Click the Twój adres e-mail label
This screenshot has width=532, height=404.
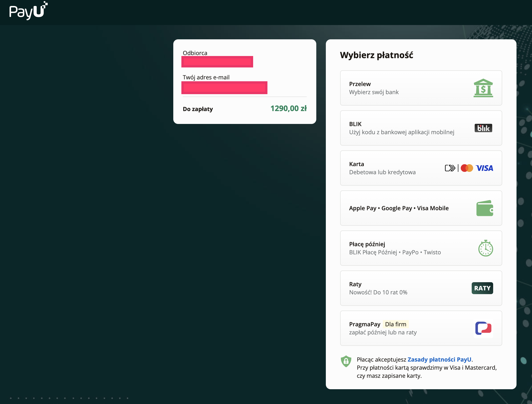pyautogui.click(x=206, y=77)
